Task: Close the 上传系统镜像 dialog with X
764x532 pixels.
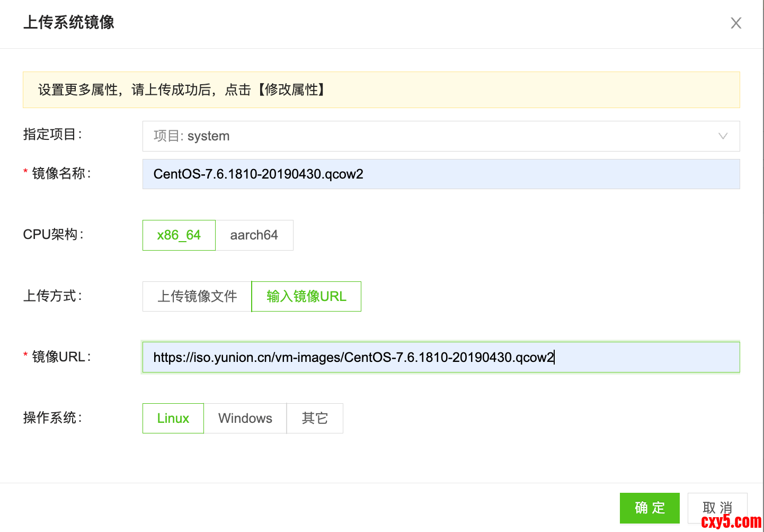Action: point(736,23)
